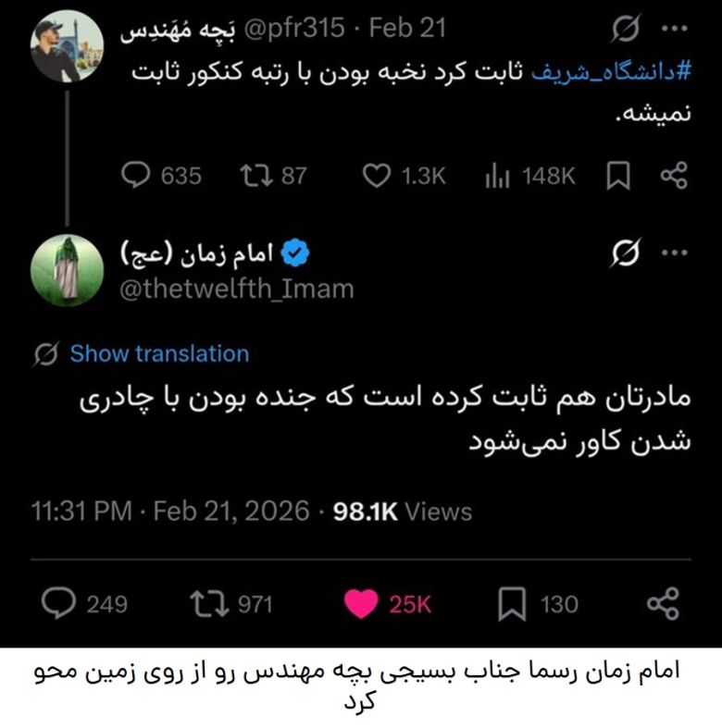
Task: Bookmark the top tweet by @pfr315
Action: (x=617, y=176)
